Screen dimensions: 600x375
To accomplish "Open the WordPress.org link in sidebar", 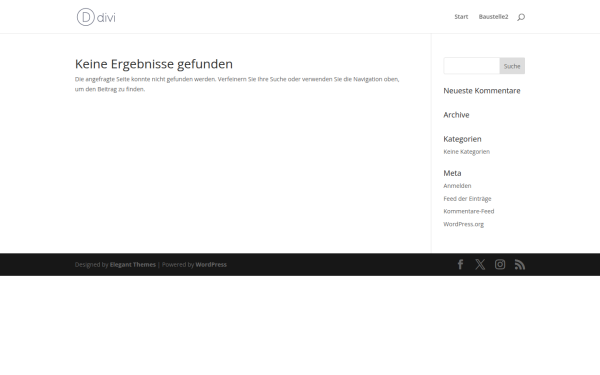I will click(x=463, y=224).
